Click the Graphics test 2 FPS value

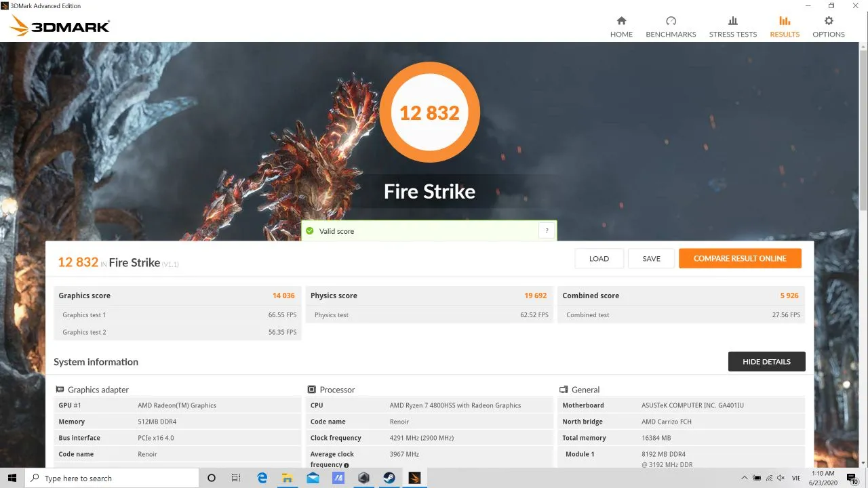(282, 332)
